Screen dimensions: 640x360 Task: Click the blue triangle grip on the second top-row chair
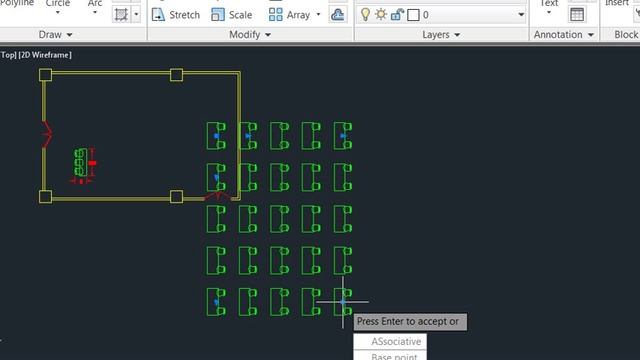point(248,136)
